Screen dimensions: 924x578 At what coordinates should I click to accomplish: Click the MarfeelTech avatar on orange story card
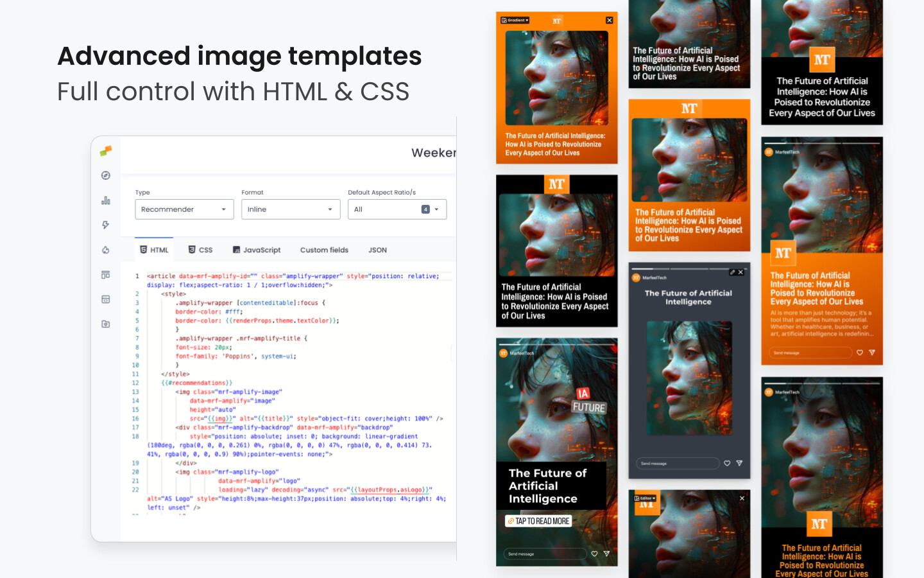click(769, 152)
